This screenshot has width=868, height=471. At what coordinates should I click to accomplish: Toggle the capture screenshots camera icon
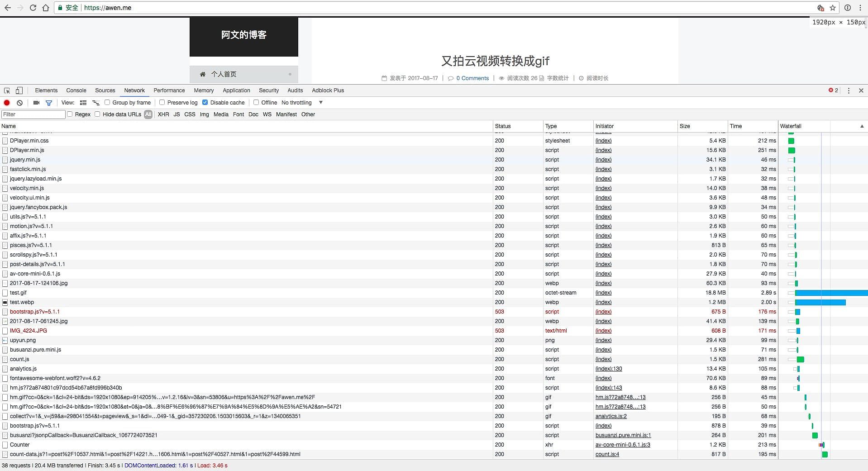tap(37, 103)
